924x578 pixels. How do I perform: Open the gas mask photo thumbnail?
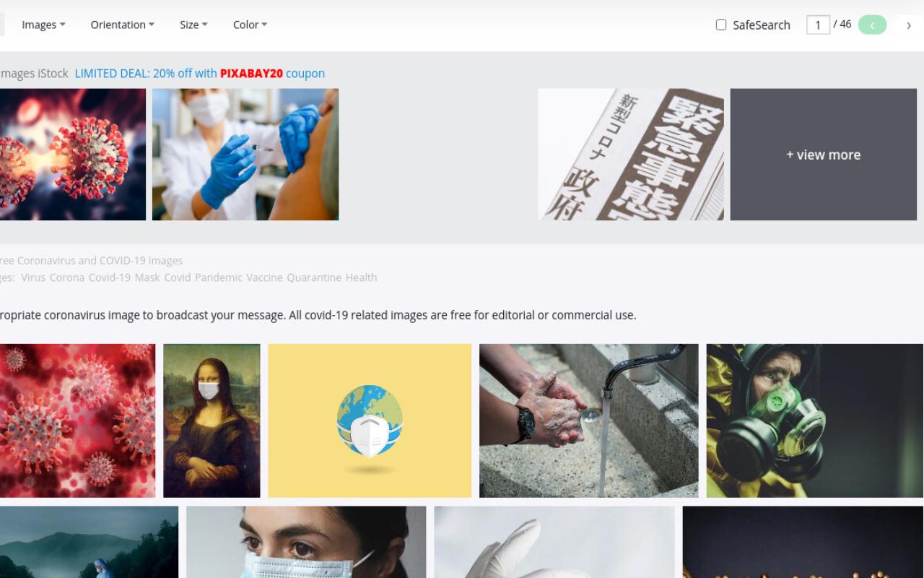click(x=815, y=420)
